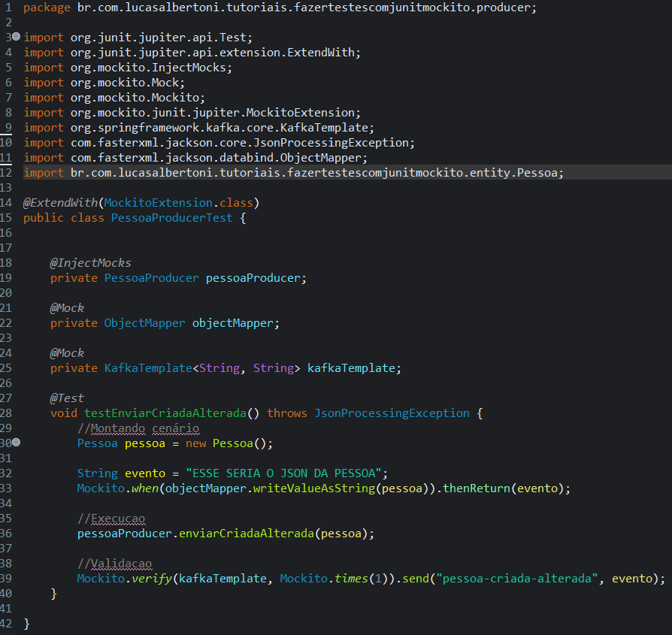This screenshot has height=635, width=672.
Task: Click line number 9 gutter area
Action: click(x=9, y=127)
